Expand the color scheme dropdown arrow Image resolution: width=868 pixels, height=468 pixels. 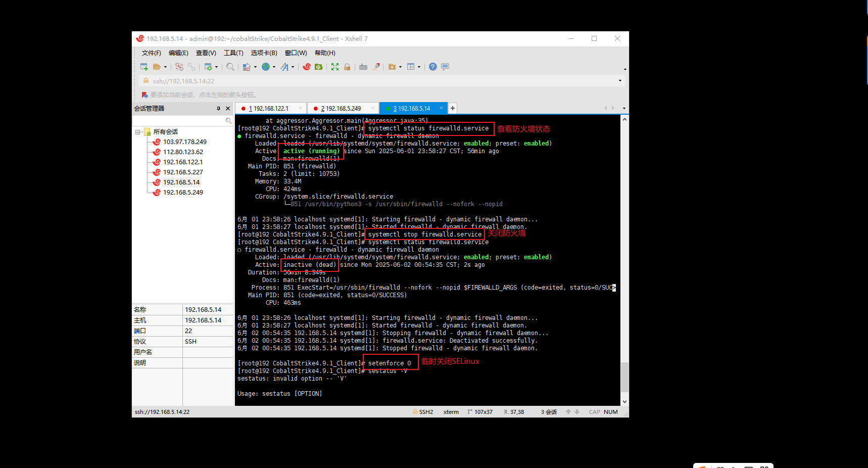(x=255, y=67)
